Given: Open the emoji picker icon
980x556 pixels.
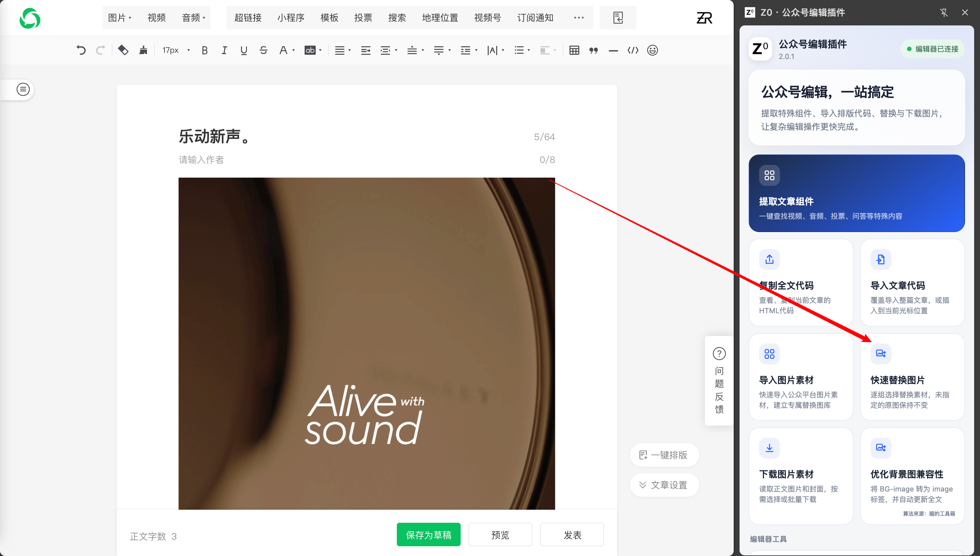Looking at the screenshot, I should tap(653, 50).
